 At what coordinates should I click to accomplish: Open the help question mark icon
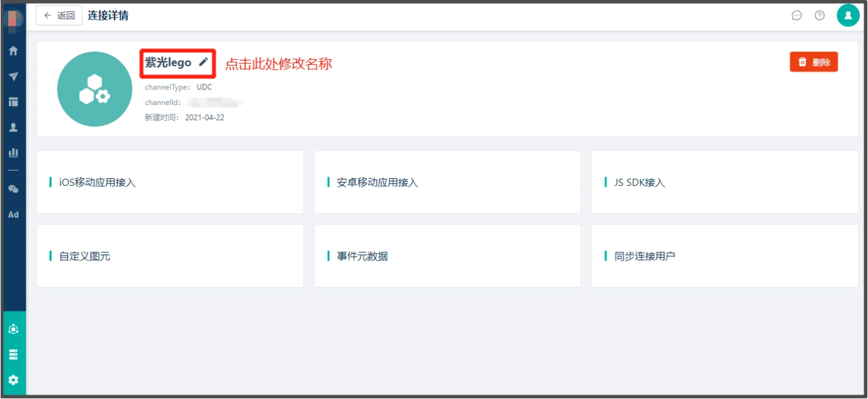[820, 16]
